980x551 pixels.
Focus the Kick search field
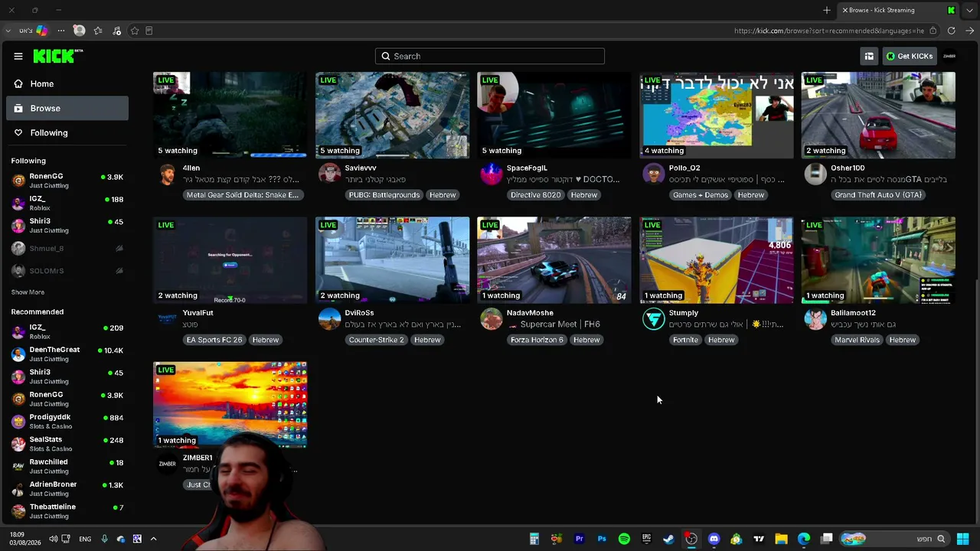tap(490, 56)
